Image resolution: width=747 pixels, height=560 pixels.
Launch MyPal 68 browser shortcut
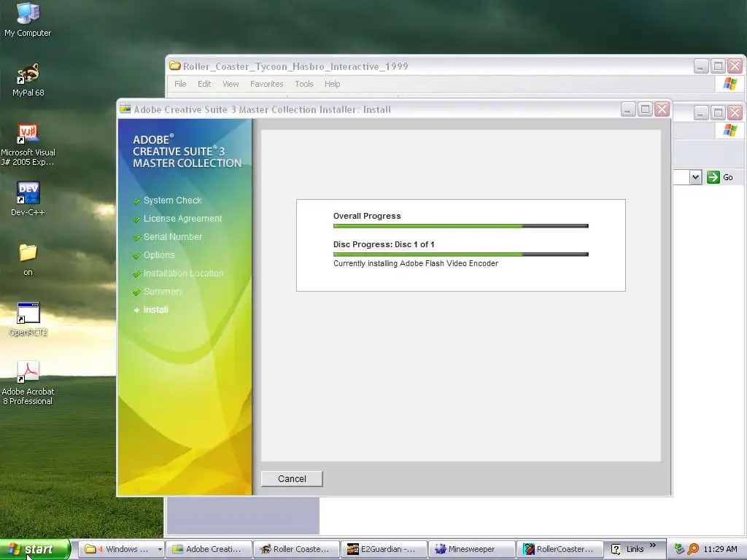(x=28, y=79)
